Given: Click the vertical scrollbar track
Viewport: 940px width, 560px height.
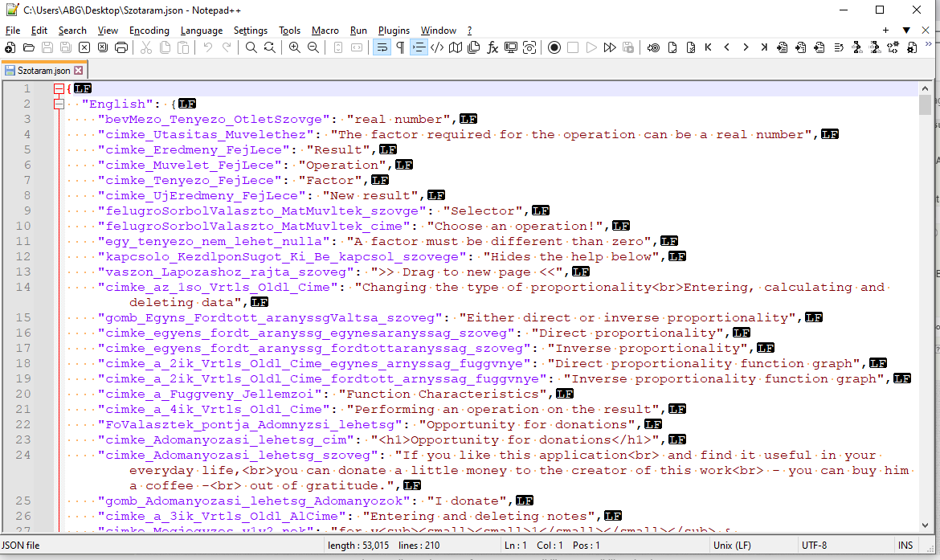Looking at the screenshot, I should [925, 321].
